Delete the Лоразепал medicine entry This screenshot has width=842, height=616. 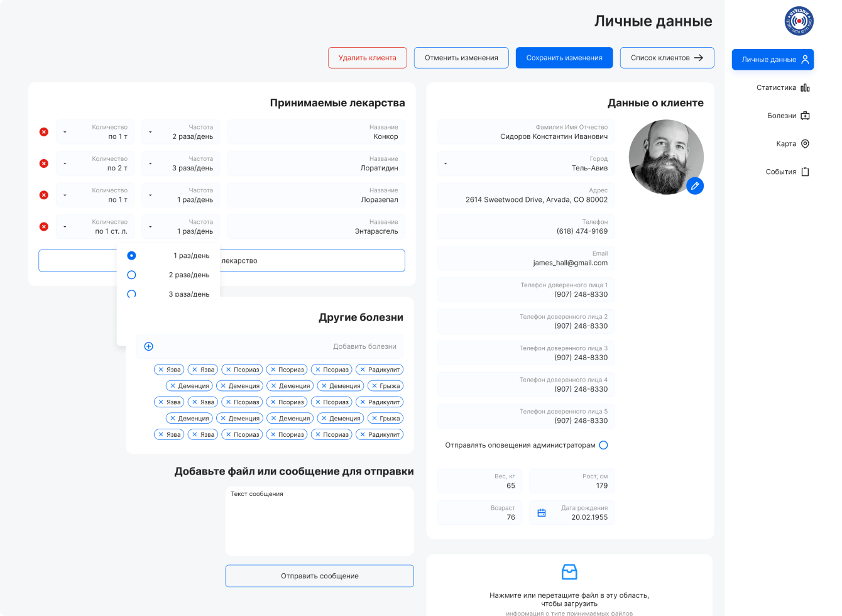coord(44,195)
